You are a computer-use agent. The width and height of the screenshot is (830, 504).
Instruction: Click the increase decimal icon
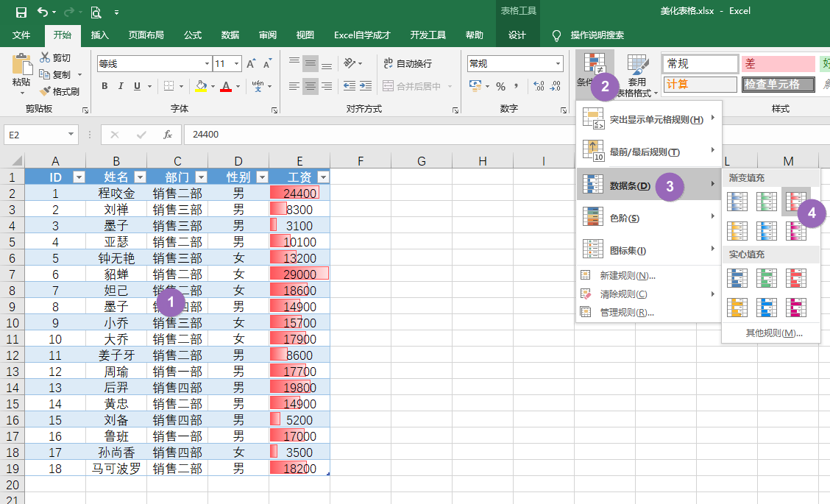tap(539, 86)
